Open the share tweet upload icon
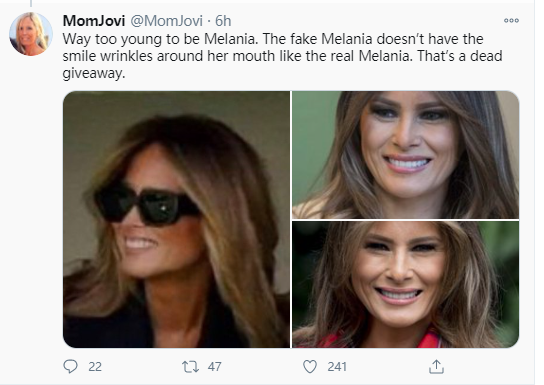 pos(436,367)
